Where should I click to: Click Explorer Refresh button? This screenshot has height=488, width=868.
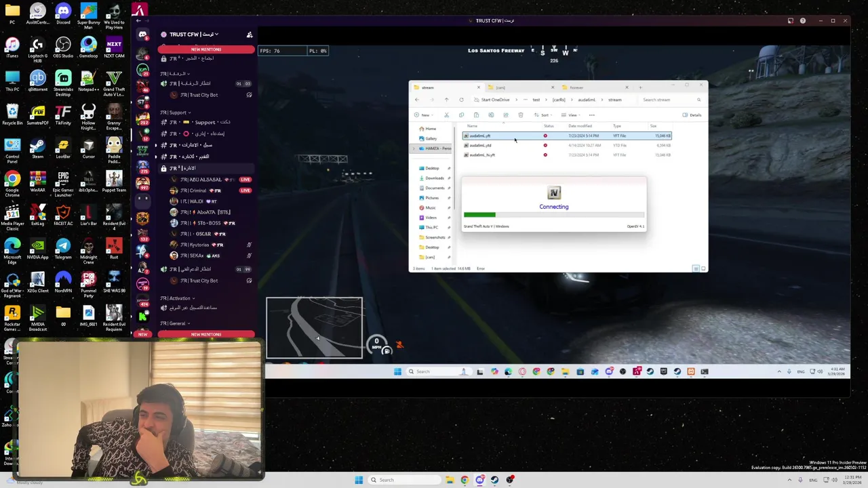click(461, 100)
